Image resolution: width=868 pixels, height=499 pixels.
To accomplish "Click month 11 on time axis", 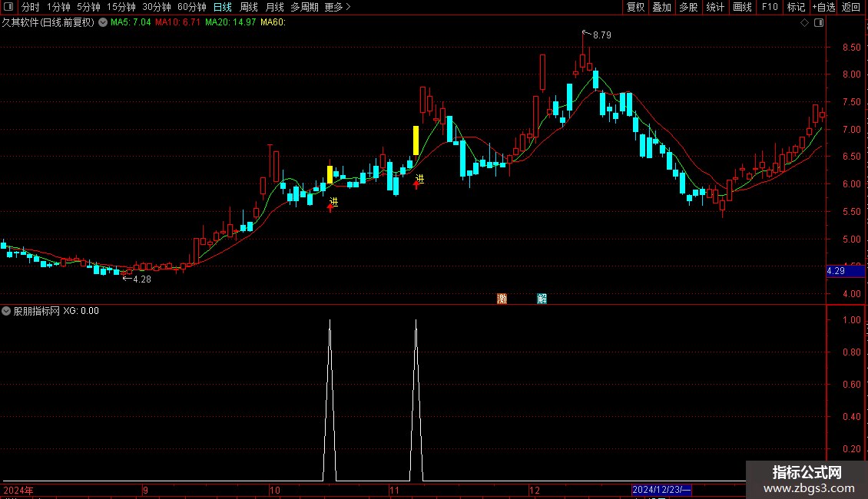I will pos(394,490).
